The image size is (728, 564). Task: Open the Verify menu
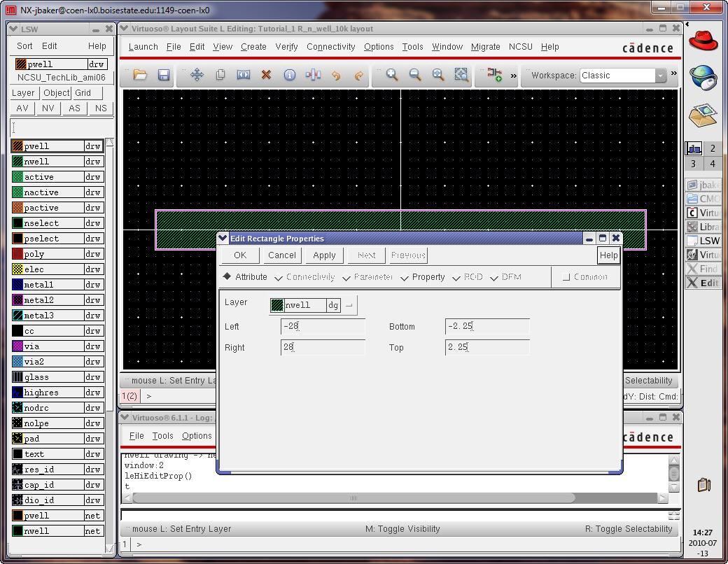(x=286, y=47)
